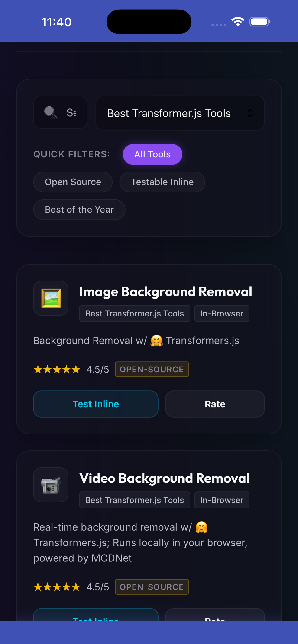Screen dimensions: 298x644
Task: Tap the star rating of Image Background Removal
Action: coord(57,369)
